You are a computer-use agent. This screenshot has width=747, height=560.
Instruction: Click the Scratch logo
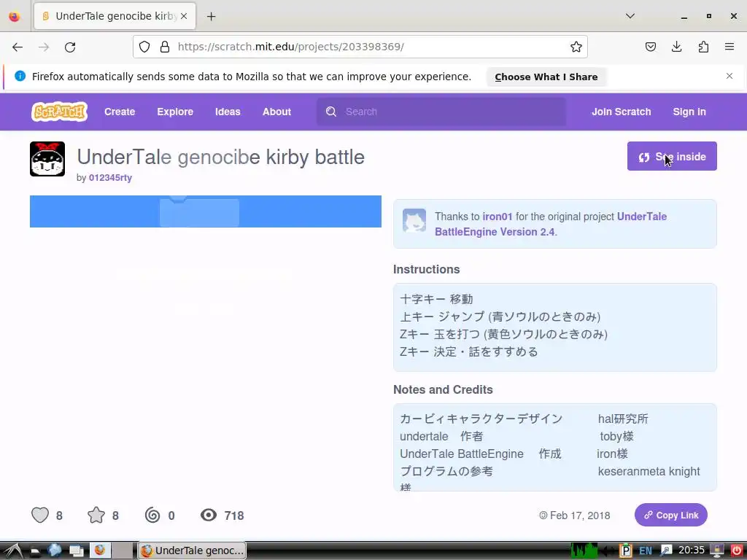point(59,112)
